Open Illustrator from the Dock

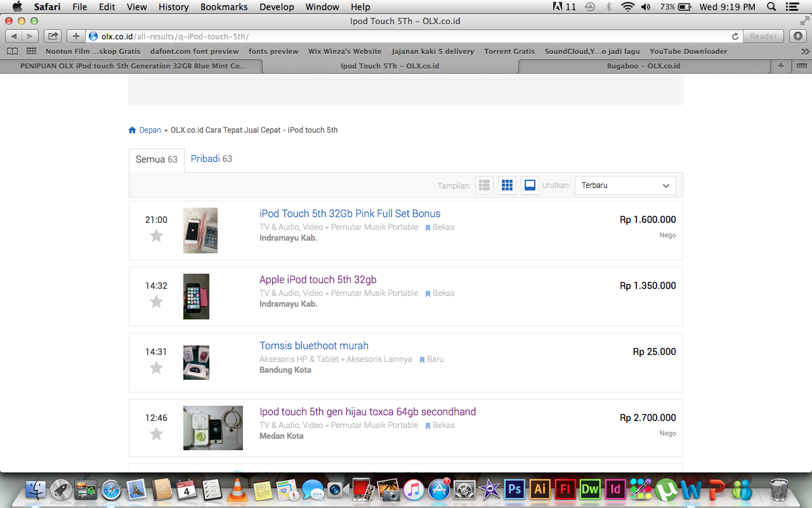(540, 490)
